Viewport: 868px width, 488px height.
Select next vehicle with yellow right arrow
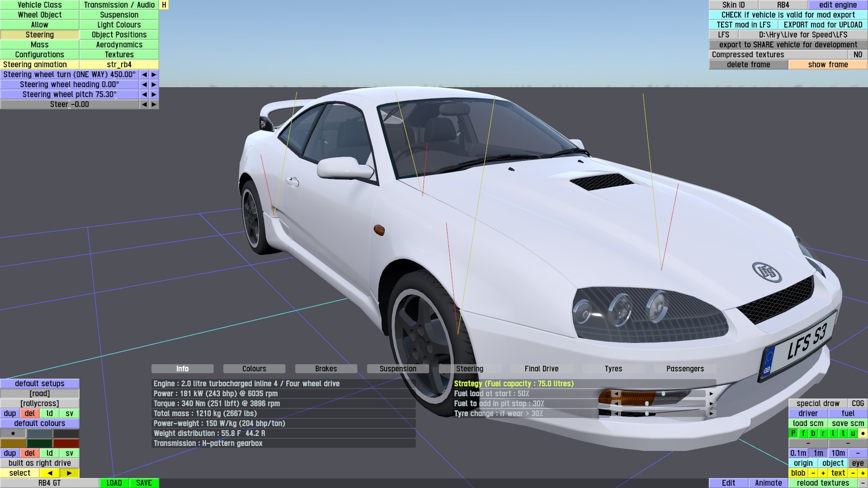pos(69,473)
